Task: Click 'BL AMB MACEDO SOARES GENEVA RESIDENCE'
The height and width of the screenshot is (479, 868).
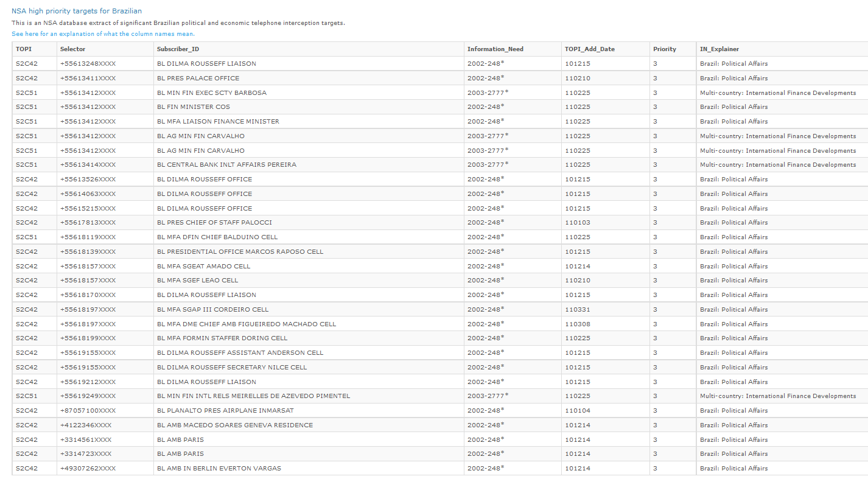Action: coord(308,425)
